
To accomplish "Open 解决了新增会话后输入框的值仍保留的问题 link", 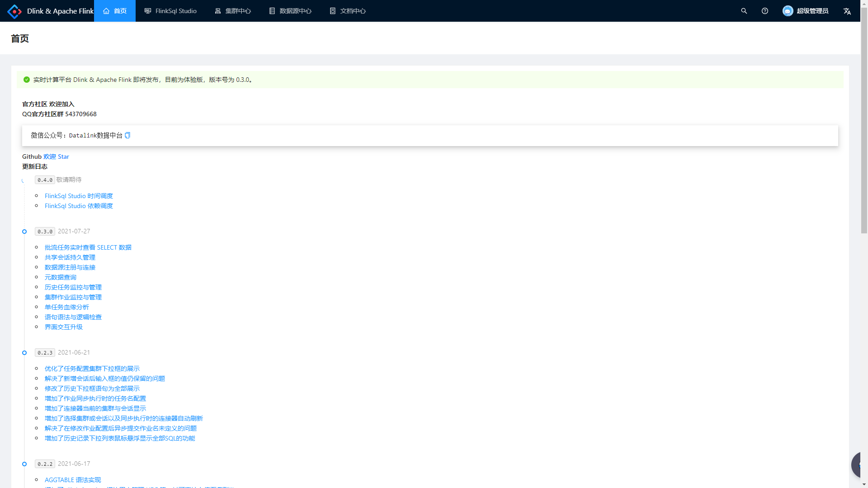I will point(105,379).
